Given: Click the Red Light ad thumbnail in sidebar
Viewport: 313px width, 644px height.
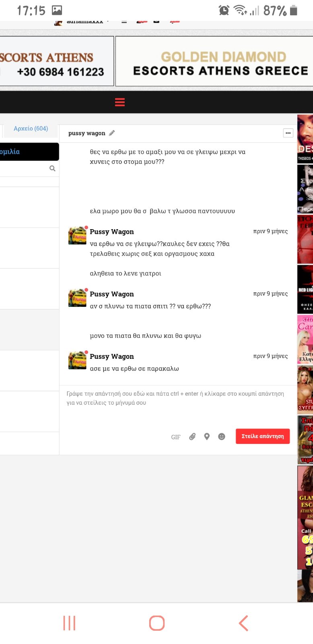Looking at the screenshot, I should pyautogui.click(x=305, y=289).
